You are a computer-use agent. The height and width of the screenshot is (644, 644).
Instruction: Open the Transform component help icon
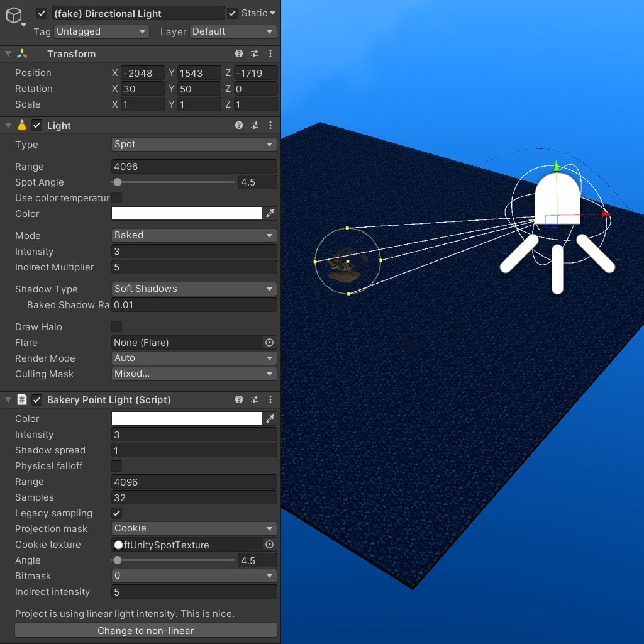click(238, 54)
